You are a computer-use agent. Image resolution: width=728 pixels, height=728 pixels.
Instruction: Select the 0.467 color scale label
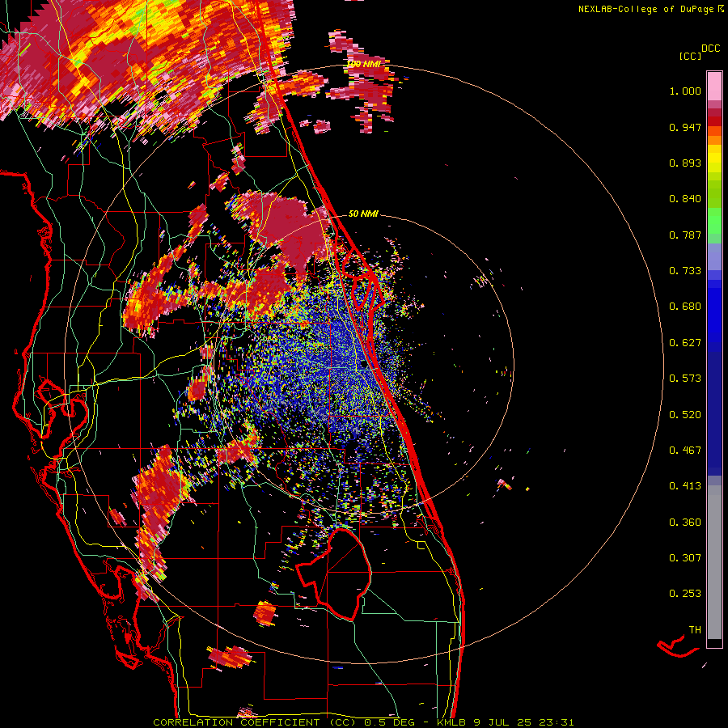pyautogui.click(x=685, y=451)
